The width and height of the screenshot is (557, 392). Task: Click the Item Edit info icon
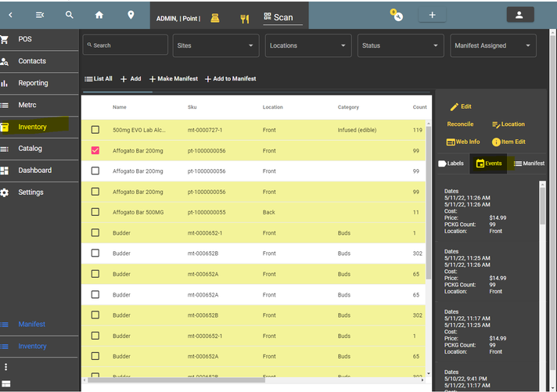496,142
